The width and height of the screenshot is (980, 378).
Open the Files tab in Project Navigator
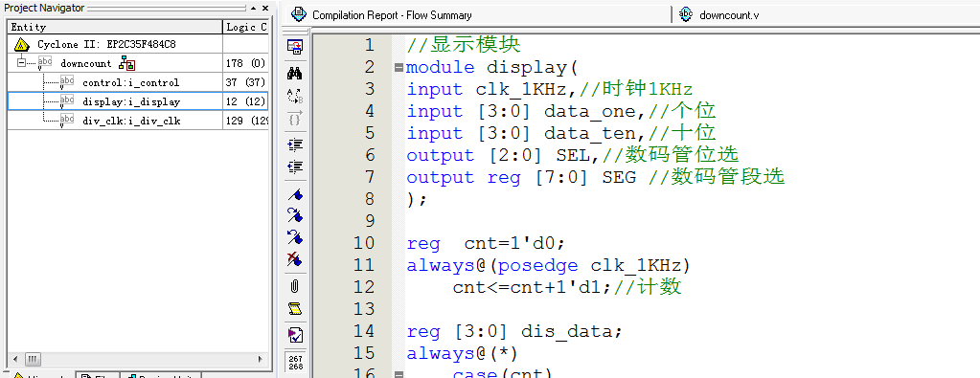(98, 376)
